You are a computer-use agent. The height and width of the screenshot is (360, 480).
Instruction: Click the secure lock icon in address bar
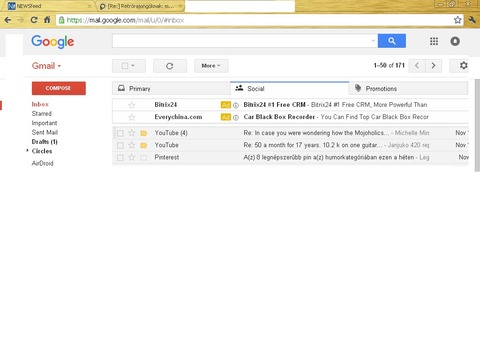pos(62,20)
